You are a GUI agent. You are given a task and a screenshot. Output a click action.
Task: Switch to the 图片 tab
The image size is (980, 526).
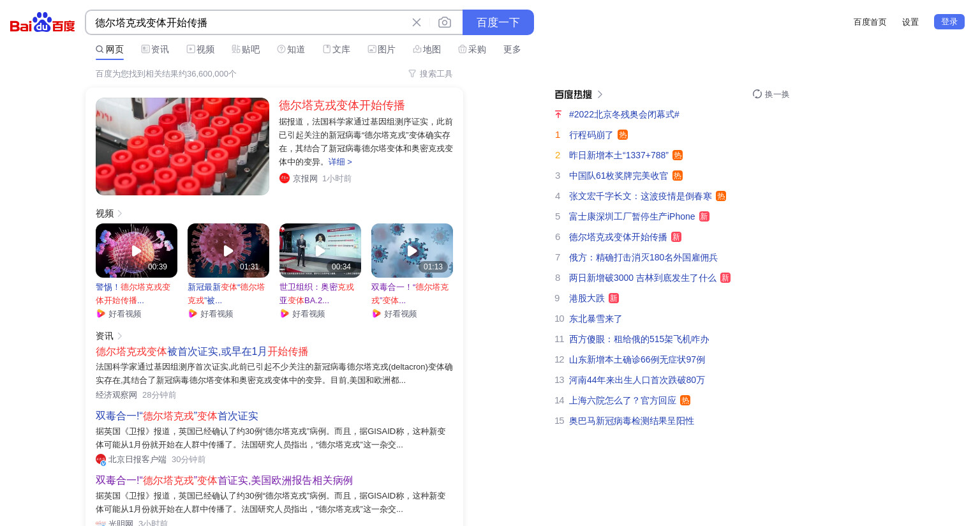point(382,49)
